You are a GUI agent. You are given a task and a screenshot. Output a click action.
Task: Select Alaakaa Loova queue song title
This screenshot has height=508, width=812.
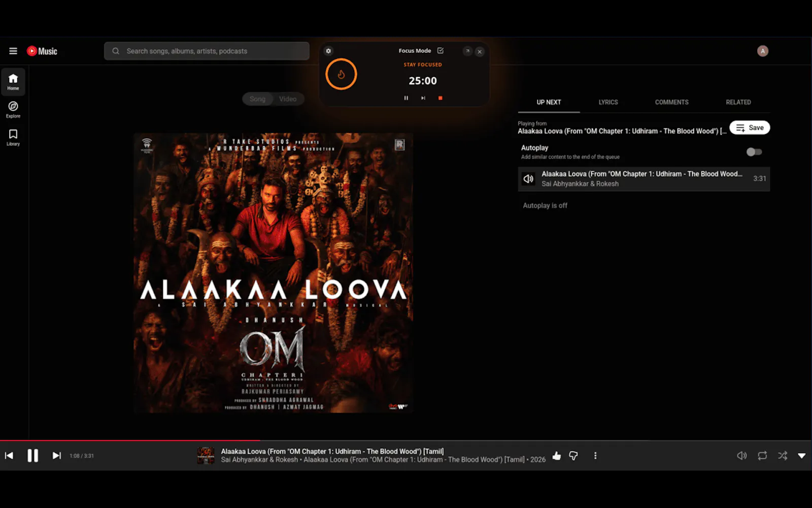(x=641, y=174)
